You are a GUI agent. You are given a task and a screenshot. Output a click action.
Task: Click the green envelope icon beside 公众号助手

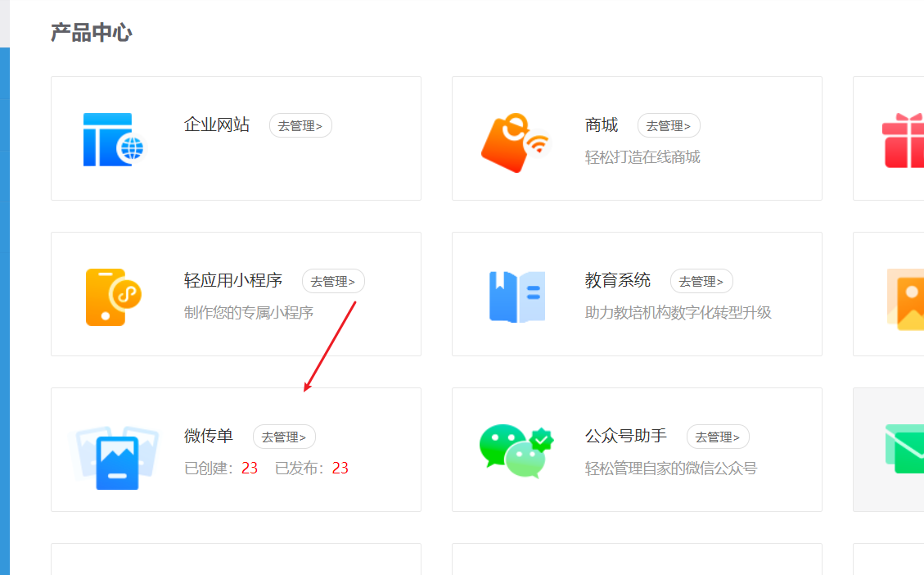(904, 449)
